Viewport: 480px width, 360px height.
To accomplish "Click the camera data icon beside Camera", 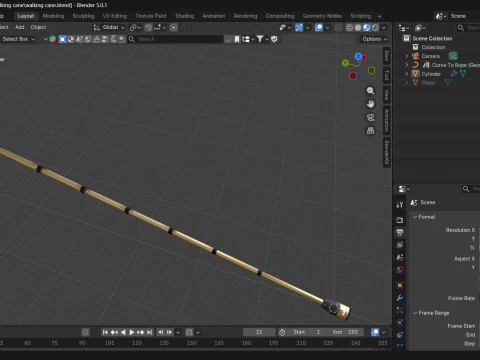I will (453, 56).
